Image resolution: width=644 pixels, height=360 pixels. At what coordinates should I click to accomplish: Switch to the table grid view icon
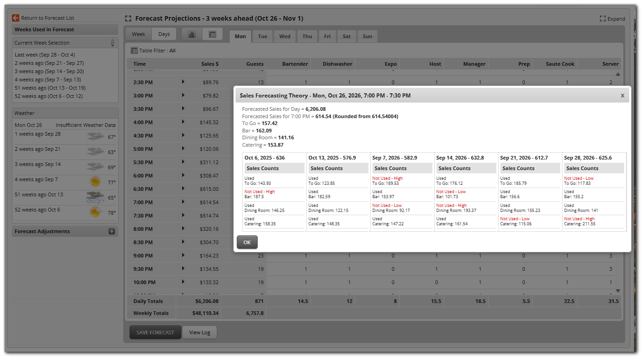(x=212, y=34)
